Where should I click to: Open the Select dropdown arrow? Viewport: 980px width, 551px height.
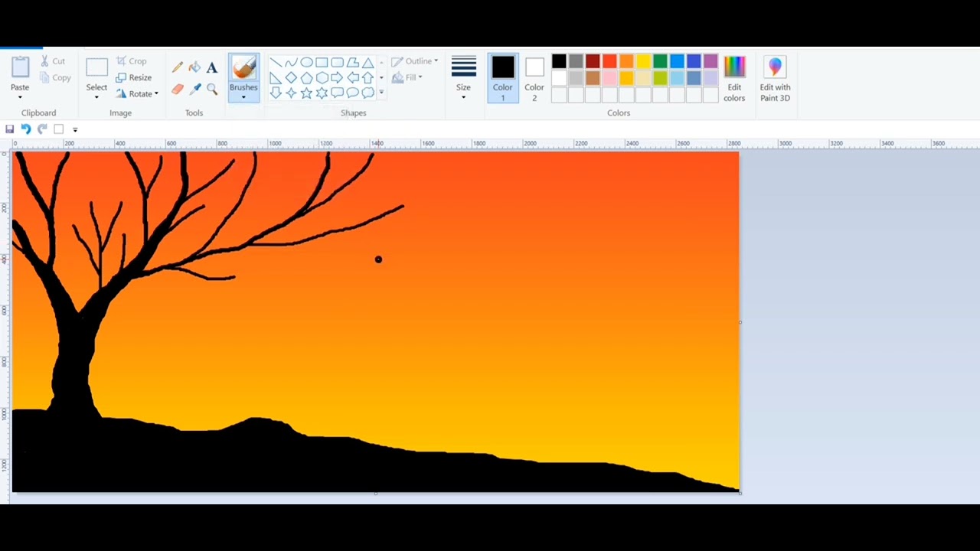point(96,97)
